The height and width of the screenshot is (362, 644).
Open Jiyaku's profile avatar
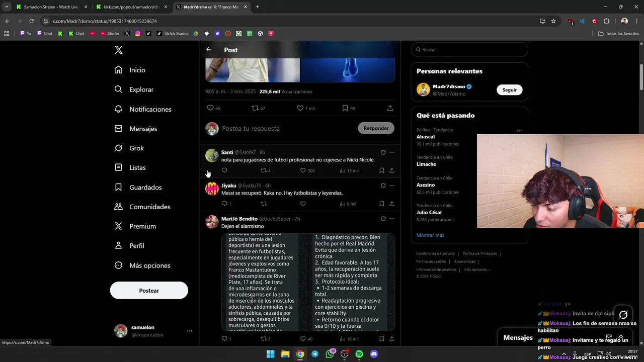[212, 189]
